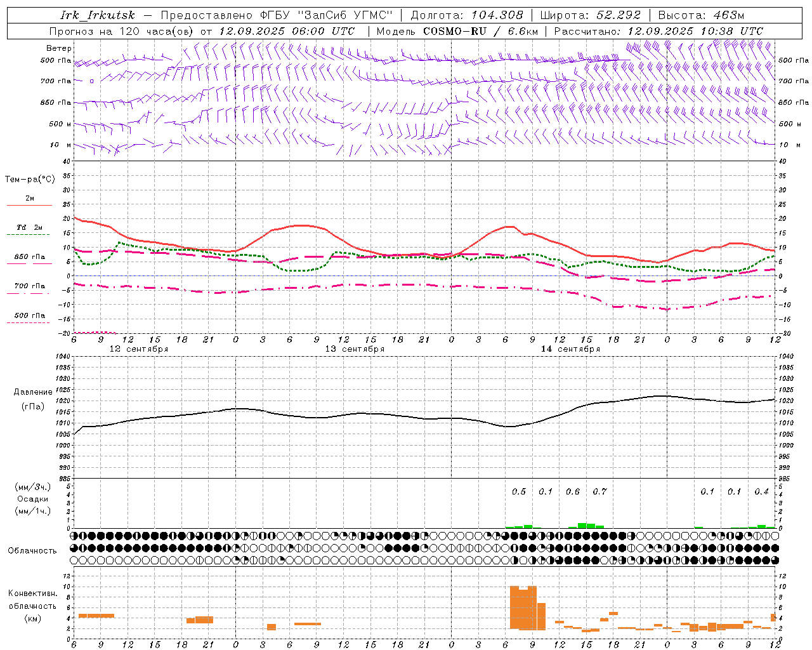The width and height of the screenshot is (812, 650).
Task: Click the Irk_Irkutsk station title
Action: click(x=98, y=15)
